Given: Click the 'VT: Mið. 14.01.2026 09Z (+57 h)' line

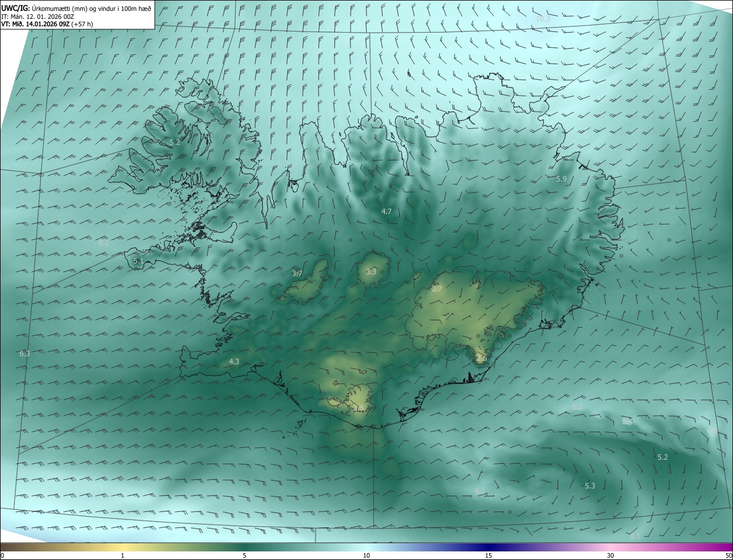Looking at the screenshot, I should tap(48, 23).
